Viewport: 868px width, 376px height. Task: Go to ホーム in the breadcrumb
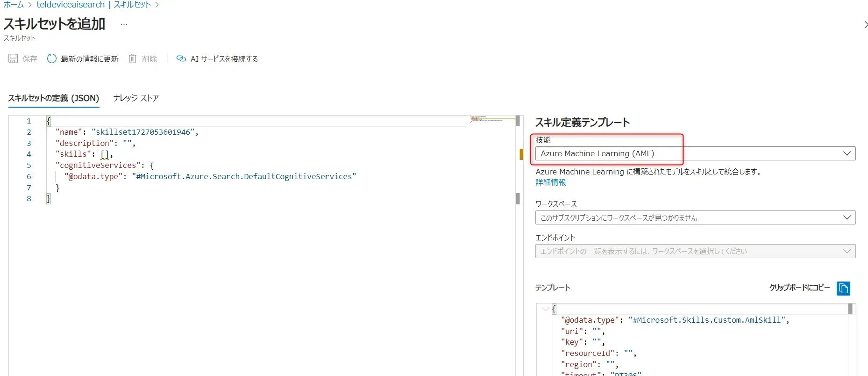pos(14,5)
